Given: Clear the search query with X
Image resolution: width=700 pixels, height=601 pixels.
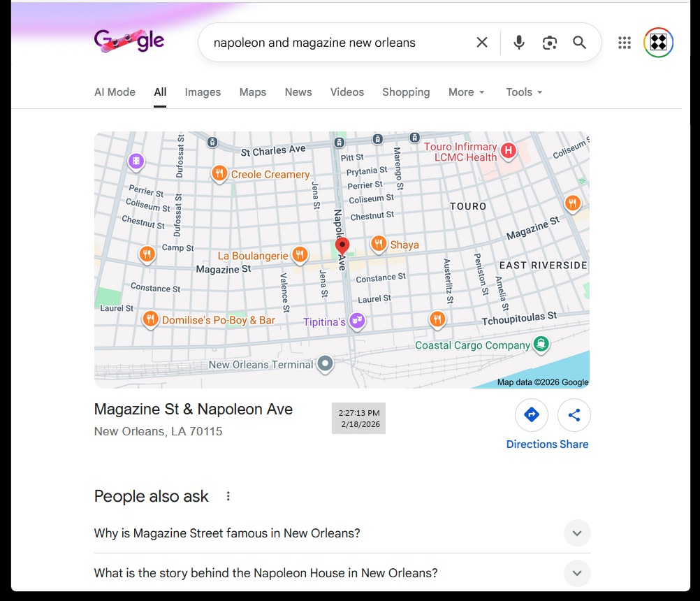Looking at the screenshot, I should 482,43.
